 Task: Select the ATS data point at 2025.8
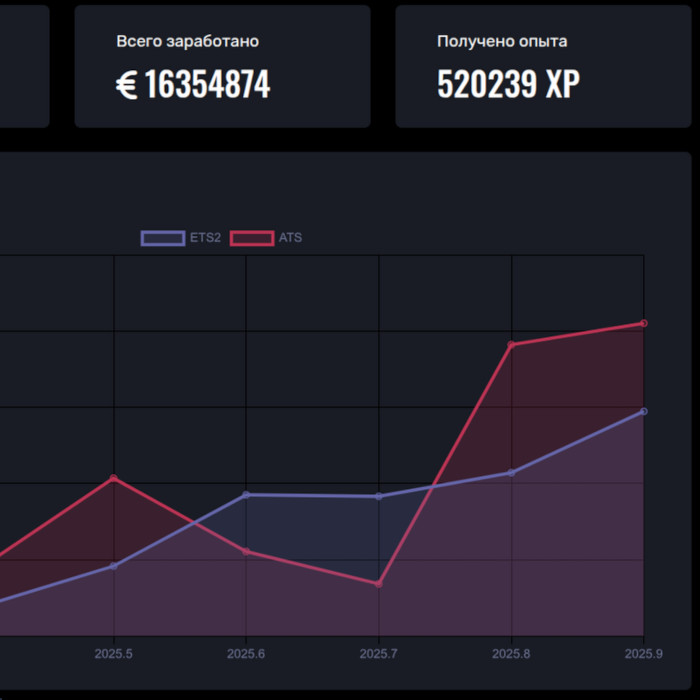511,345
